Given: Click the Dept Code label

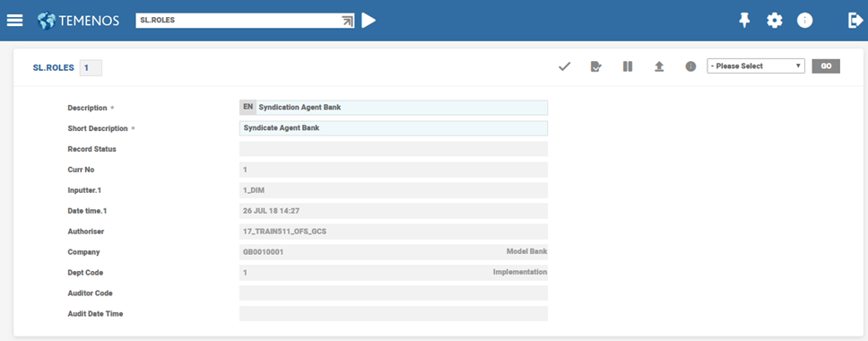Looking at the screenshot, I should [x=85, y=273].
